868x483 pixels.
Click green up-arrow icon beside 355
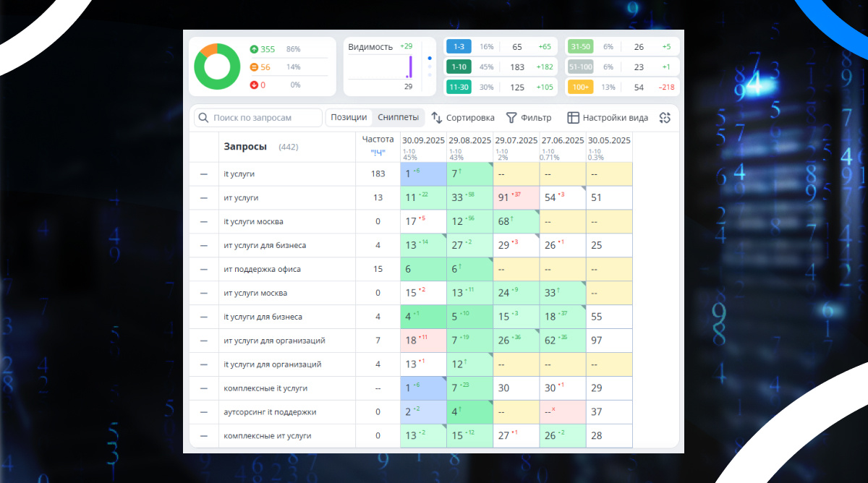254,49
